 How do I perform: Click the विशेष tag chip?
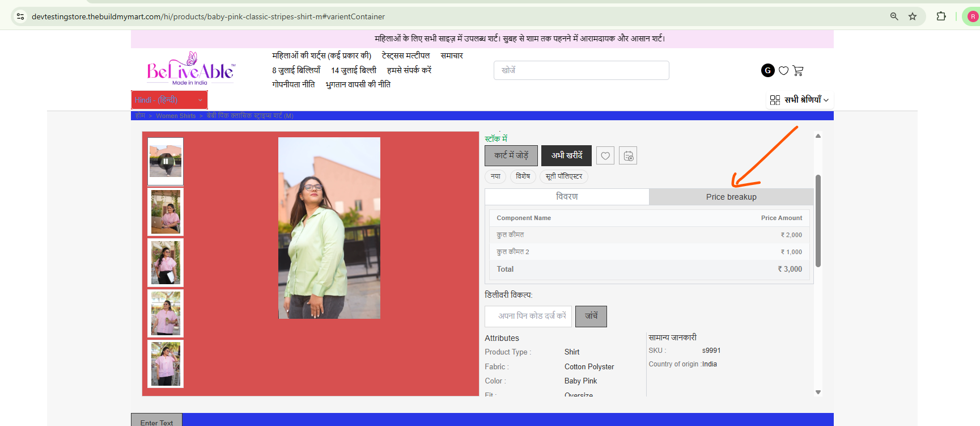(523, 176)
